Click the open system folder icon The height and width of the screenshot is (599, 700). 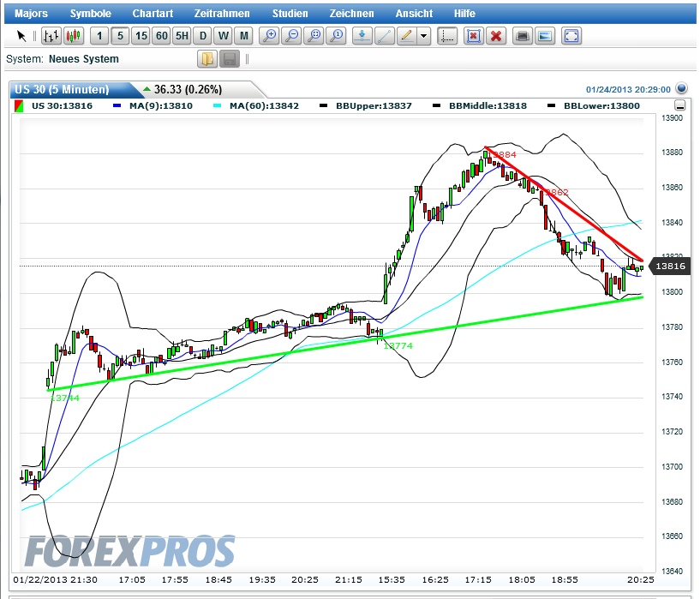tap(207, 59)
